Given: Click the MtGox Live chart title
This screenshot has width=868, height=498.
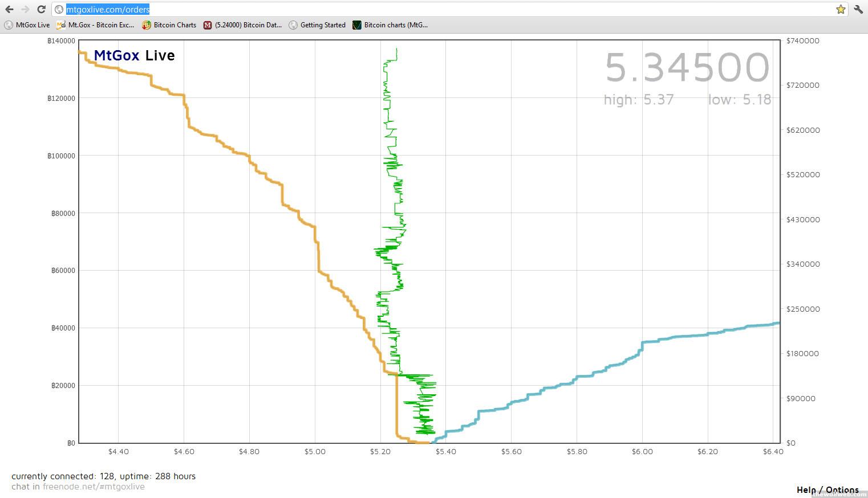Looking at the screenshot, I should click(134, 55).
